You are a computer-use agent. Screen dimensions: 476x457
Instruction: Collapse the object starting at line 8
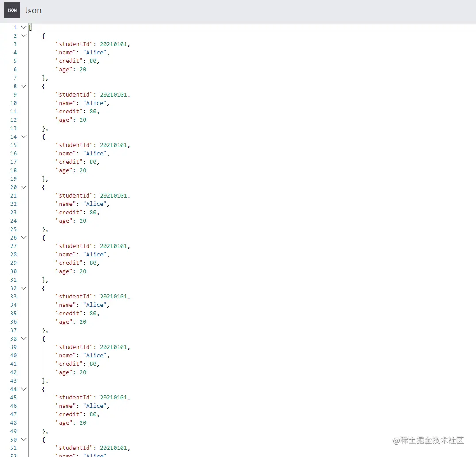pyautogui.click(x=23, y=86)
